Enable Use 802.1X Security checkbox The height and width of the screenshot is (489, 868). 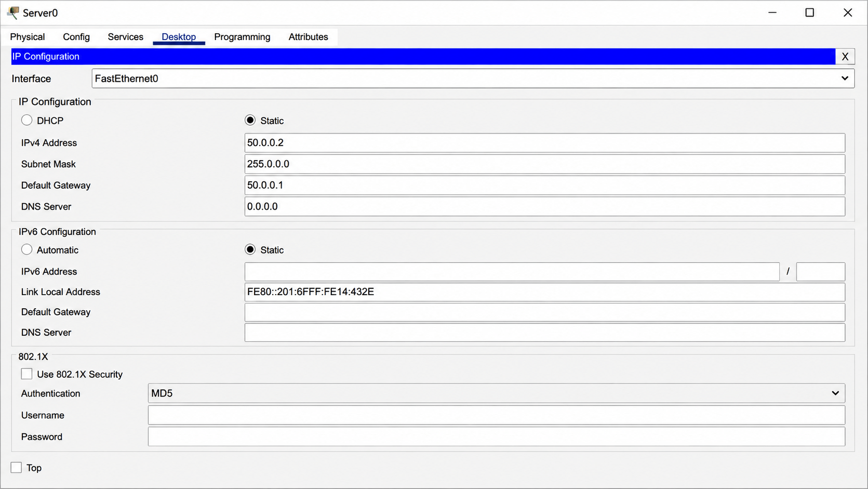[x=26, y=374]
